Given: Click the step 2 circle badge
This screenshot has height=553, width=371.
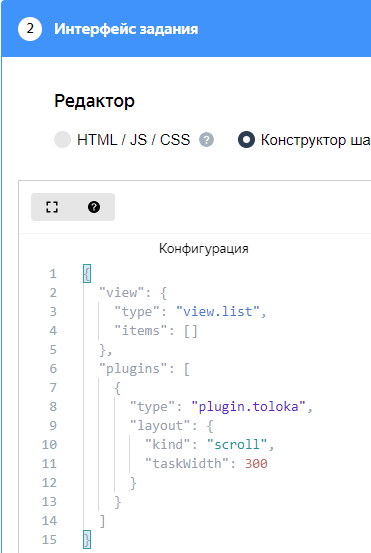Looking at the screenshot, I should [x=30, y=29].
